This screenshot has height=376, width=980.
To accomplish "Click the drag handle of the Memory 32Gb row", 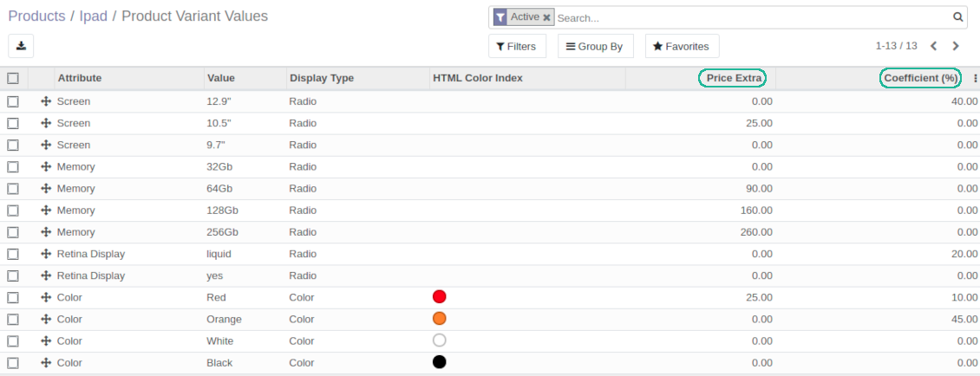I will tap(46, 166).
